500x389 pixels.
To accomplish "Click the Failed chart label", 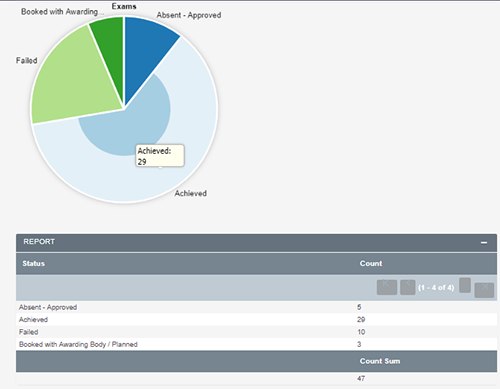I will [x=27, y=61].
